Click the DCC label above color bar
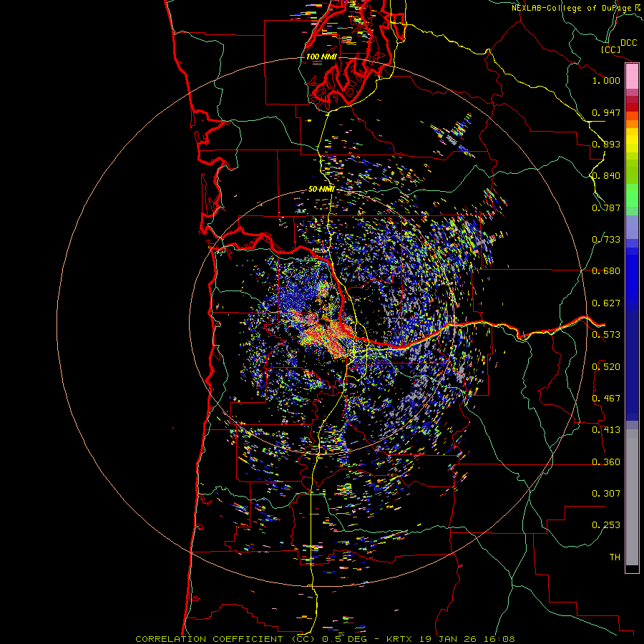This screenshot has height=644, width=644. (628, 43)
